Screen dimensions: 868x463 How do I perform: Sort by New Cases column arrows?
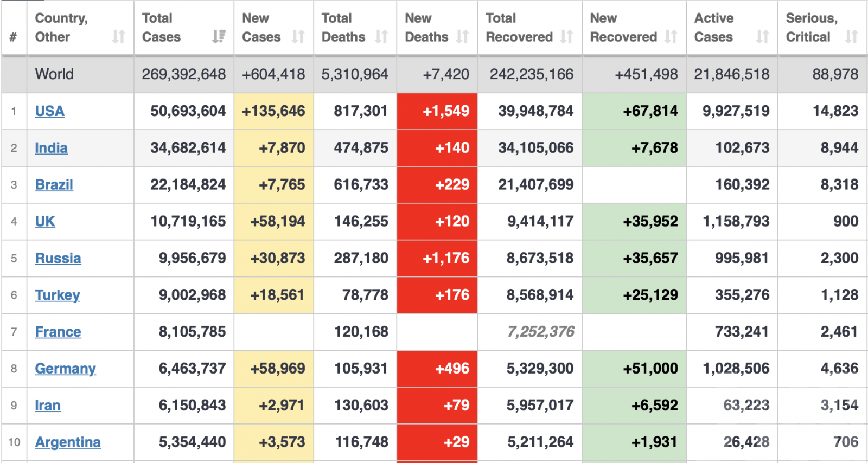298,37
